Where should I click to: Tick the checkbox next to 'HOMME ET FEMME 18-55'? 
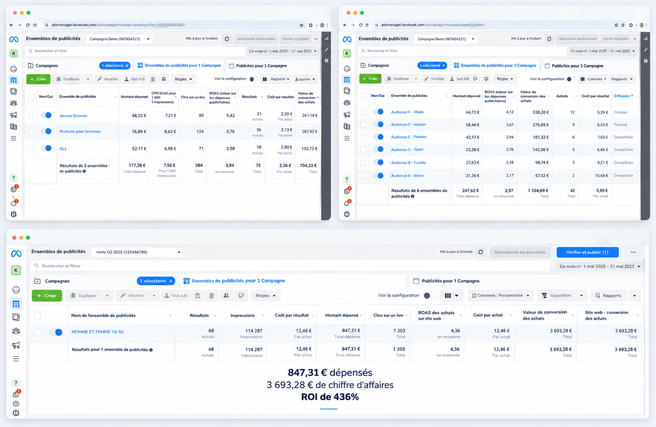[x=37, y=332]
